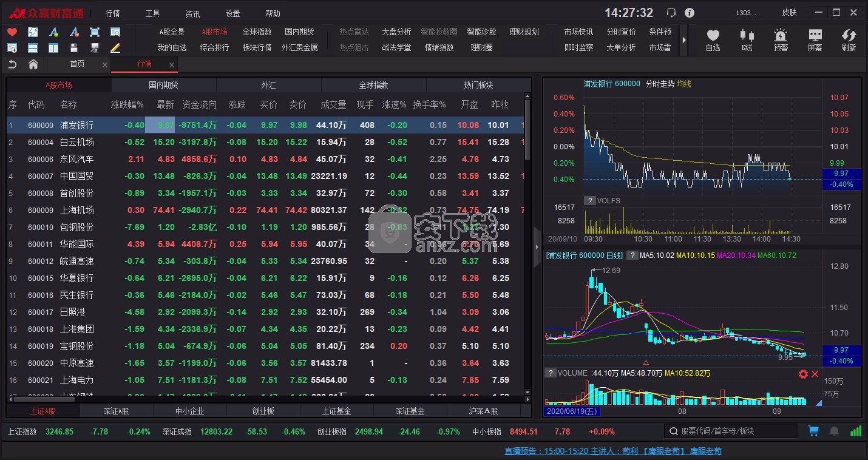Screen dimensions: 868x460
Task: Open 预警 alarm shortcut
Action: pyautogui.click(x=781, y=40)
